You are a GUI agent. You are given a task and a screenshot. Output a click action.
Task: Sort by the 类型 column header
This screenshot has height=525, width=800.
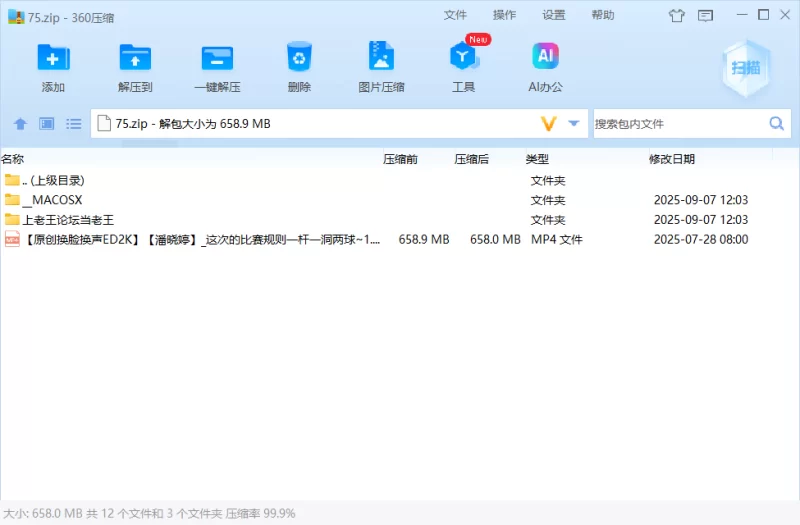tap(537, 159)
